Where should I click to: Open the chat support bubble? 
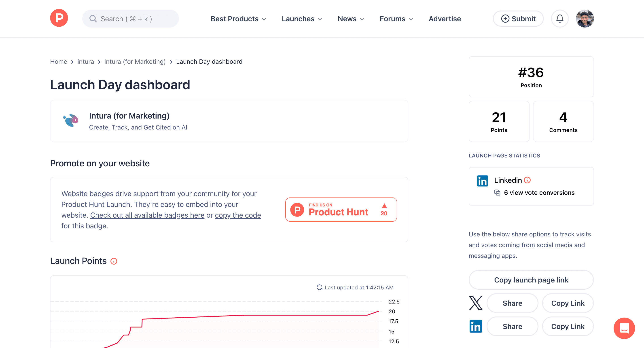tap(624, 328)
